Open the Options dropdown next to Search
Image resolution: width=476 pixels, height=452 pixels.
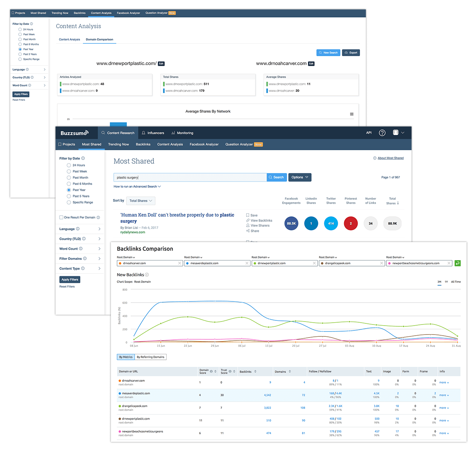[x=300, y=177]
